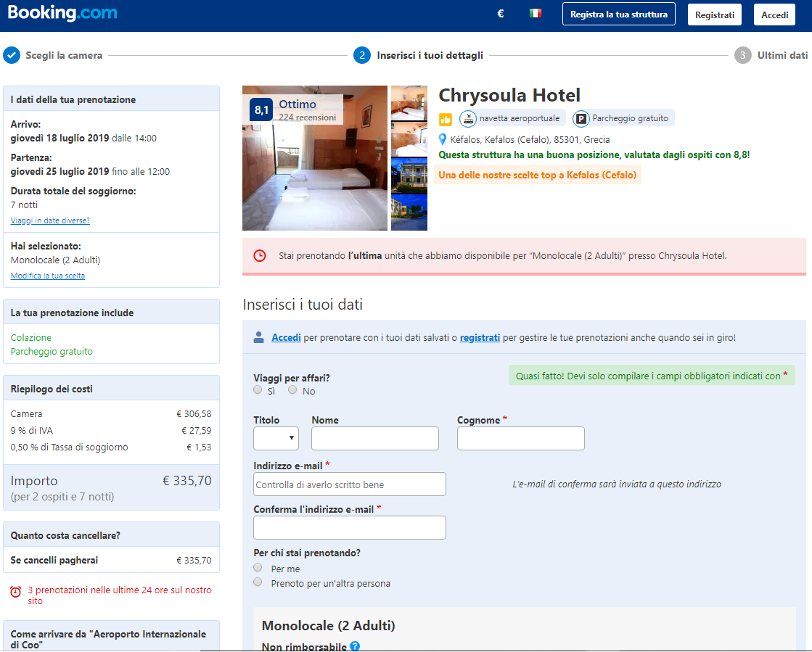
Task: Click the Inserisci i tuoi dettagli step
Action: [430, 55]
